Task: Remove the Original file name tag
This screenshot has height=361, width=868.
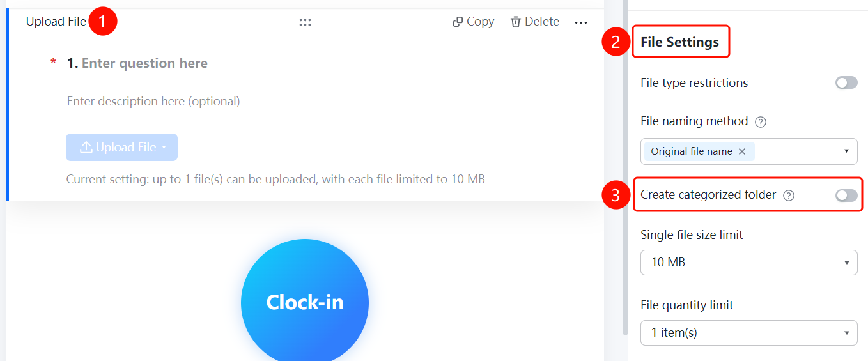Action: tap(742, 151)
